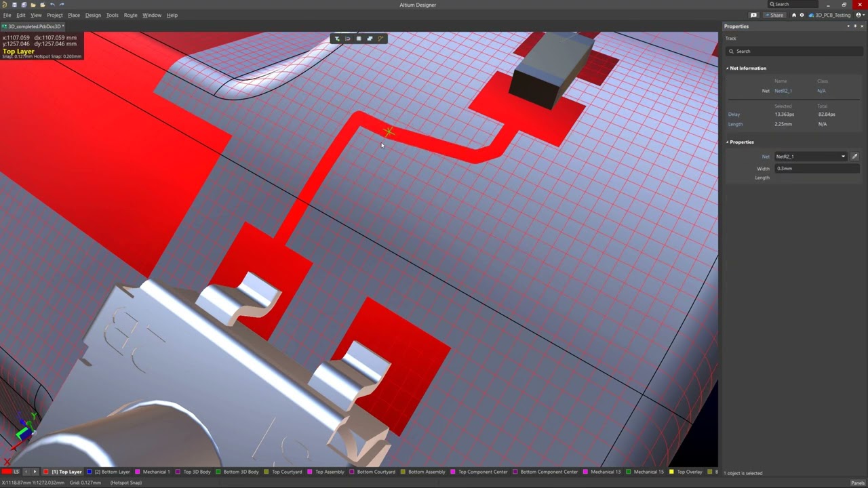Click the redo arrow icon

(x=62, y=5)
